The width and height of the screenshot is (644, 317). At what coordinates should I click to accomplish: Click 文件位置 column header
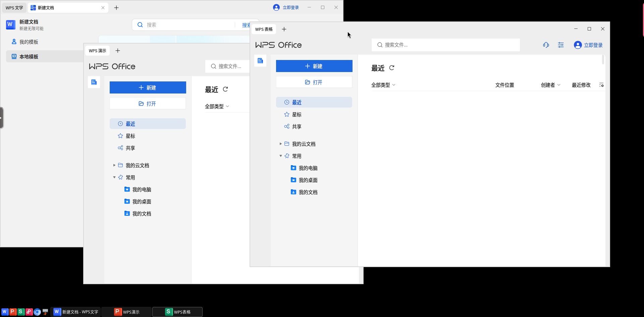[504, 85]
